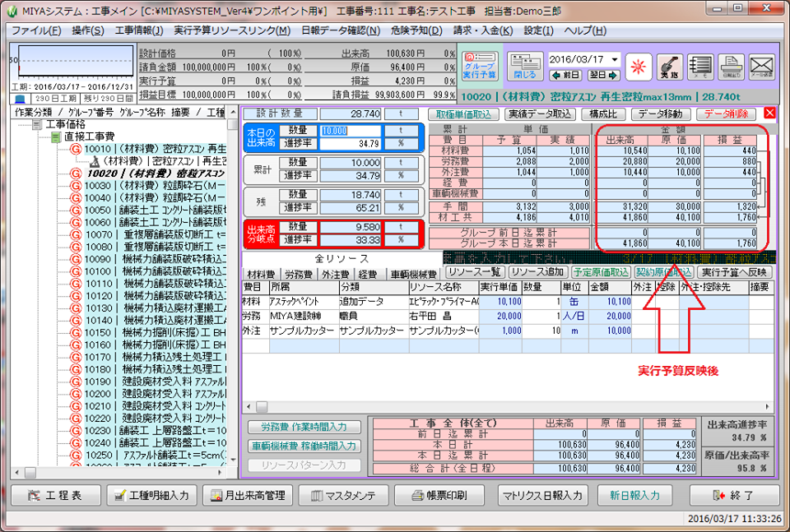790x532 pixels.
Task: Click the G icon of row 10070
Action: pos(76,234)
